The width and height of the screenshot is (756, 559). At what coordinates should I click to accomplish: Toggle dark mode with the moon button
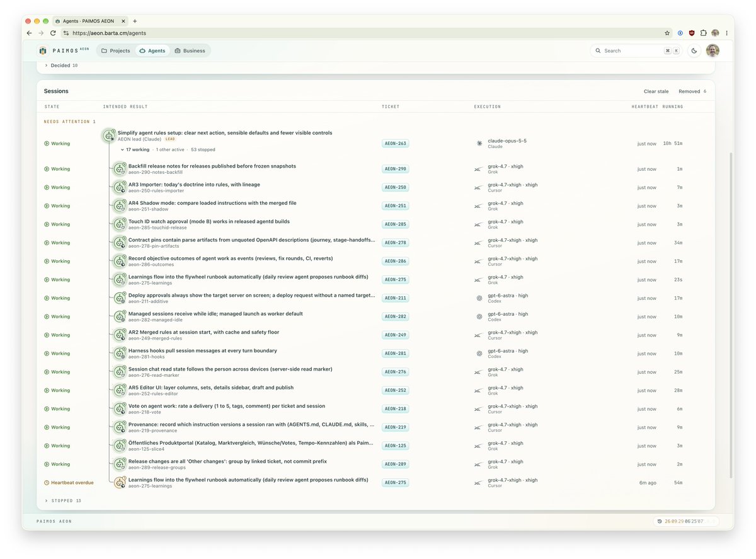pos(694,50)
